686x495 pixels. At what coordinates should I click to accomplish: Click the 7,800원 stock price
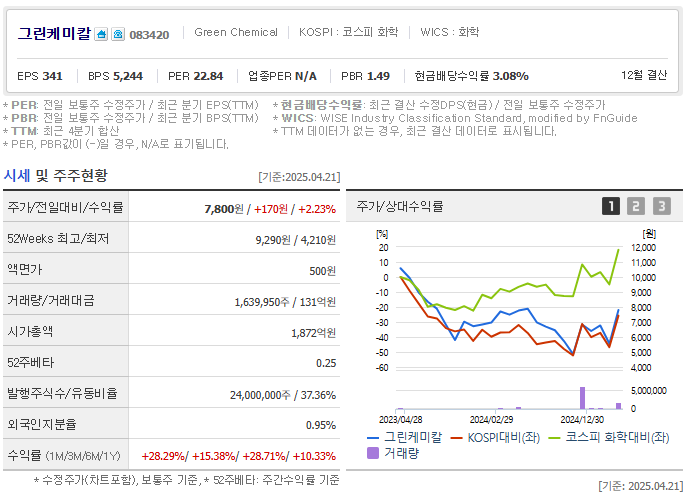(224, 209)
